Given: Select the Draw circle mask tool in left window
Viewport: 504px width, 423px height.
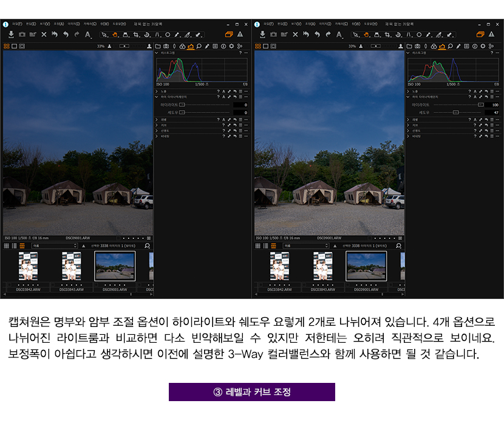Looking at the screenshot, I should 168,35.
